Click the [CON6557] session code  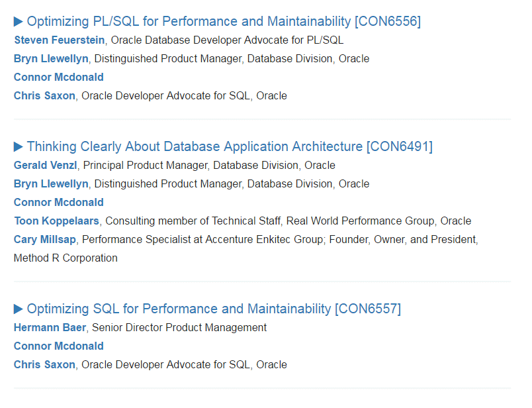368,309
